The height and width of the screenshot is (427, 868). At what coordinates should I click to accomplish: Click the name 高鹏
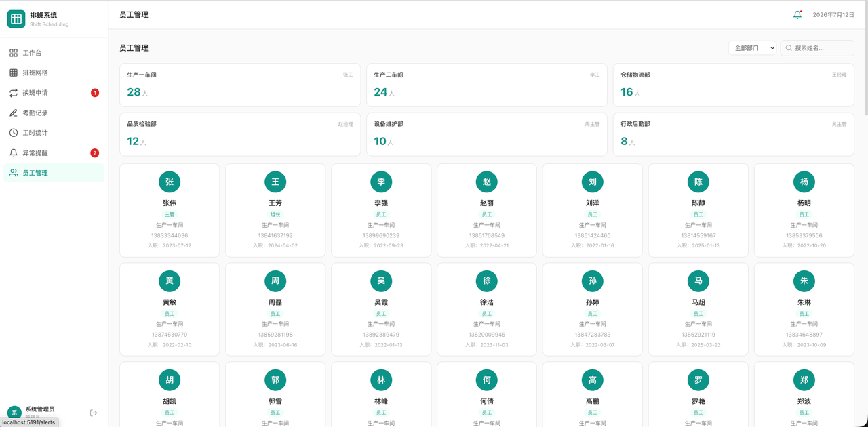click(x=593, y=401)
